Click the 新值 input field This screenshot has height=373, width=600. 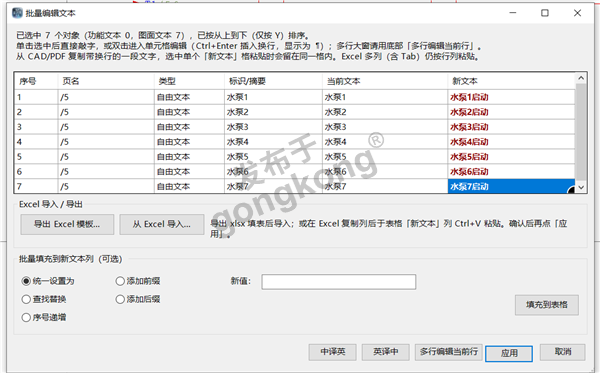[x=339, y=282]
